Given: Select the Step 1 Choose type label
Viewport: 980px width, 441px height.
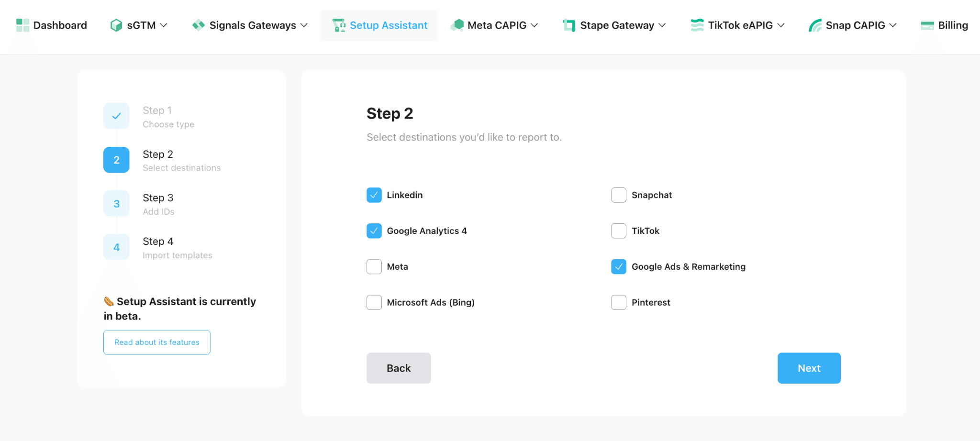Looking at the screenshot, I should (x=168, y=117).
